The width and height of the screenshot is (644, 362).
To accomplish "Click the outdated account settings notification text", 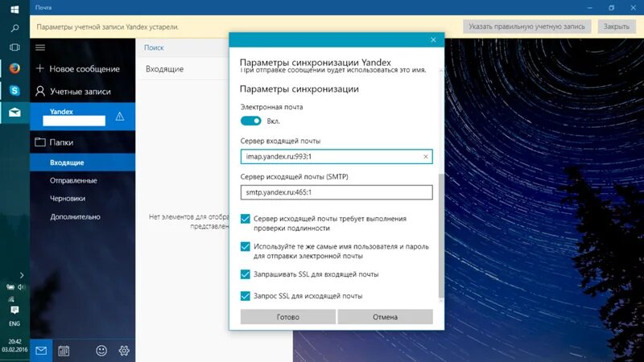I will click(108, 27).
